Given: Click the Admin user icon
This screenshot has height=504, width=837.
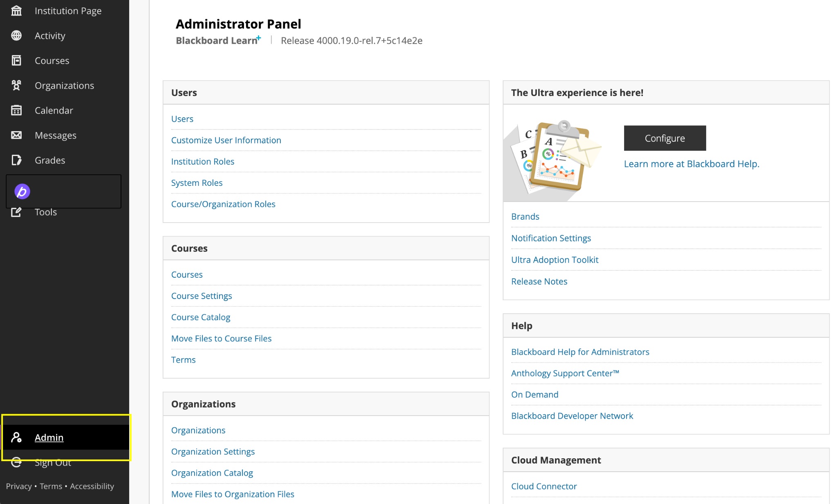Looking at the screenshot, I should click(16, 437).
